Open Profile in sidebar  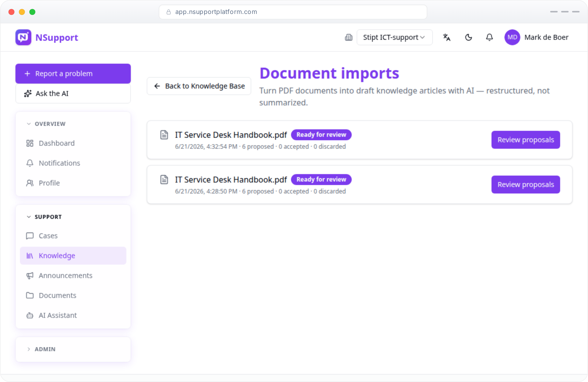click(73, 183)
